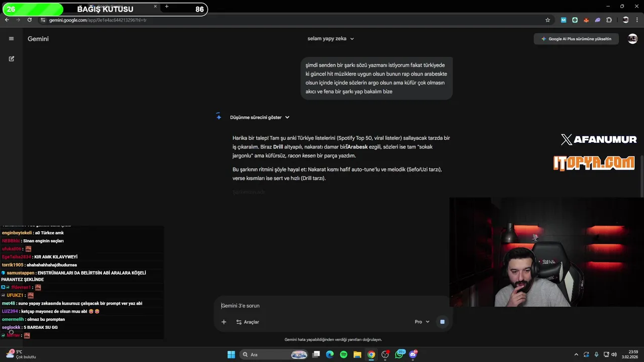Open the Gemini main menu hamburger
644x362 pixels.
(11, 39)
